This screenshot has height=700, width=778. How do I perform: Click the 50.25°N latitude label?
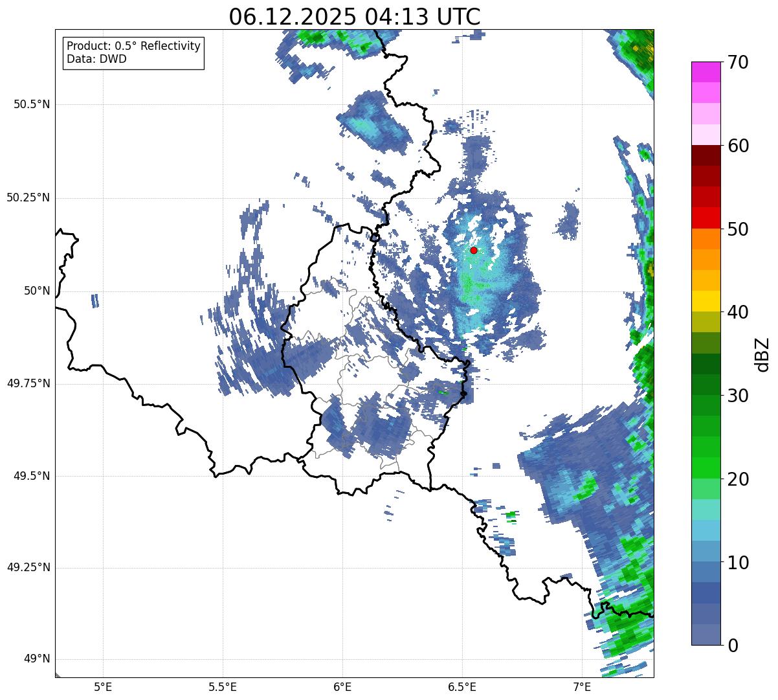pos(28,198)
